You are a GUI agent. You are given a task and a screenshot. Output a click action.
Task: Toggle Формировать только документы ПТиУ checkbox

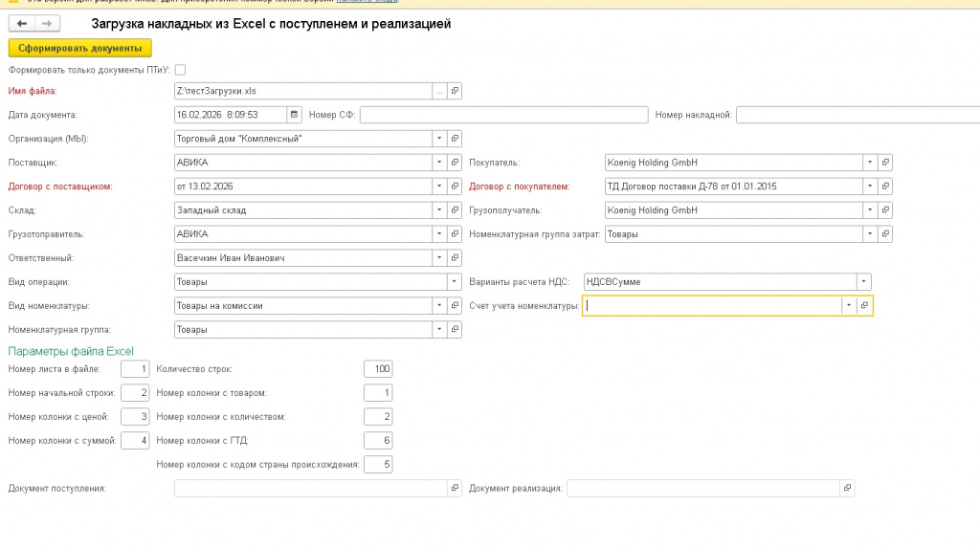(180, 70)
